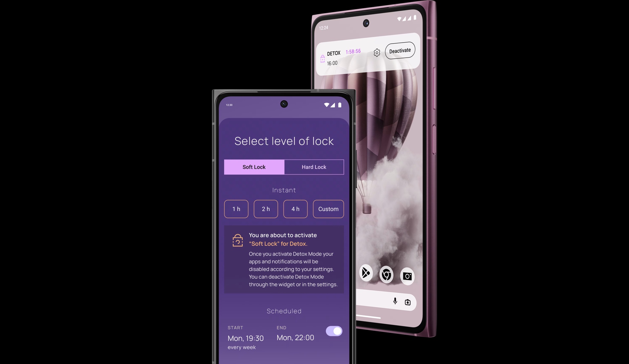Select the 2h lock duration button
The height and width of the screenshot is (364, 629).
266,209
